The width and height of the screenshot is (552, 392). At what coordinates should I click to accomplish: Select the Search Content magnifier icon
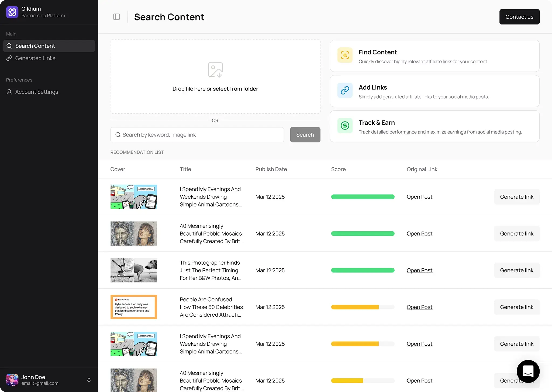point(9,46)
